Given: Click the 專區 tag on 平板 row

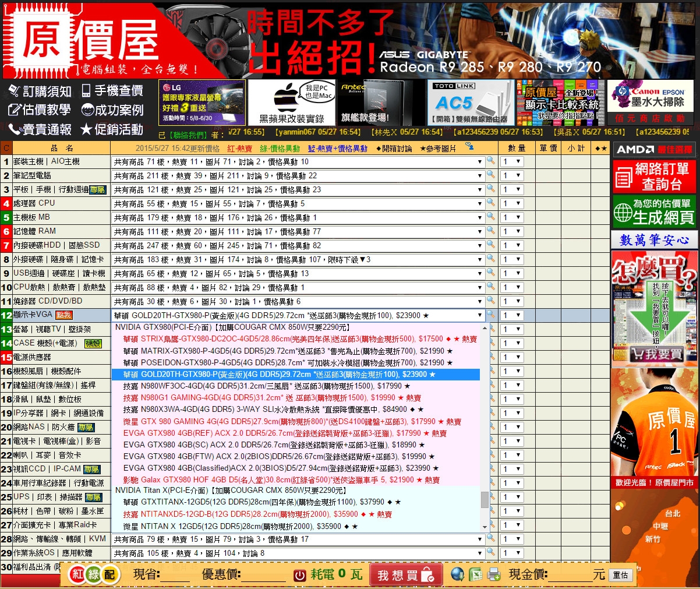Looking at the screenshot, I should pyautogui.click(x=98, y=190).
